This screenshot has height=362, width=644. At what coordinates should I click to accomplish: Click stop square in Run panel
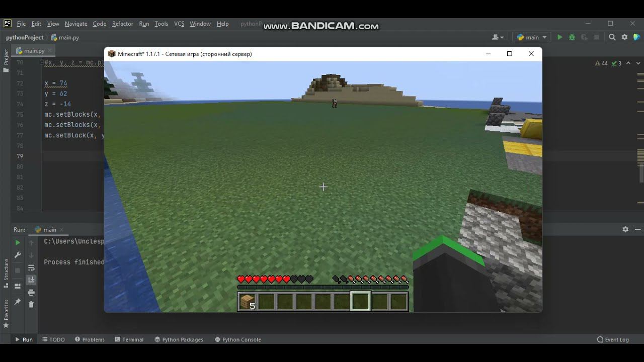click(18, 270)
